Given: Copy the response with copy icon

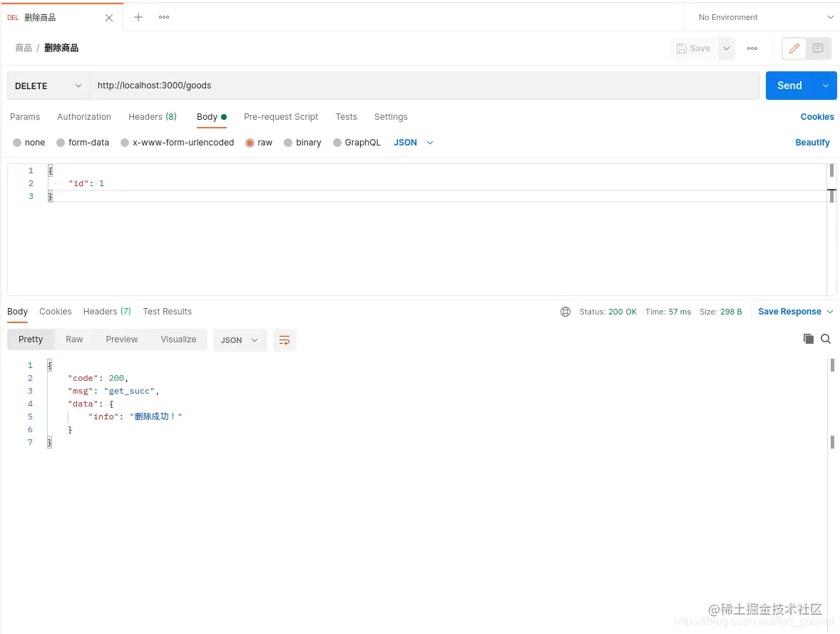Looking at the screenshot, I should (x=809, y=339).
